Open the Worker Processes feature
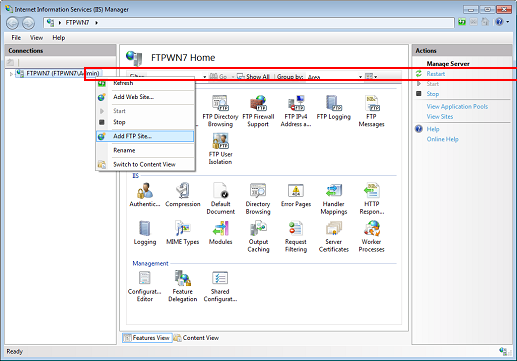Viewport: 517px width, 361px height. coord(371,236)
